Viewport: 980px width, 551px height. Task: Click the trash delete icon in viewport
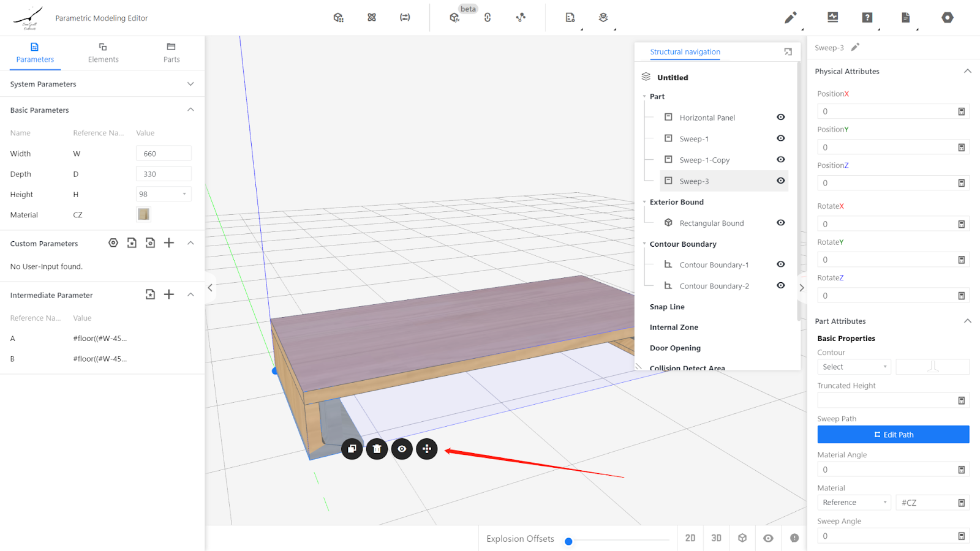tap(377, 449)
